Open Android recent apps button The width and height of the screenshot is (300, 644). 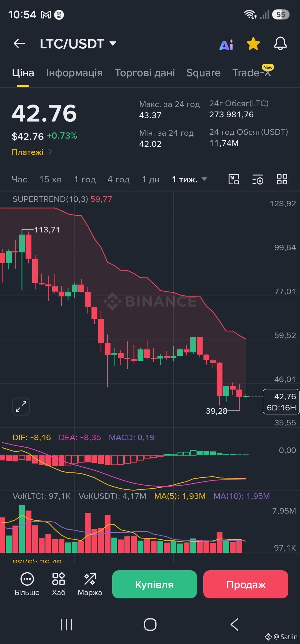66,625
